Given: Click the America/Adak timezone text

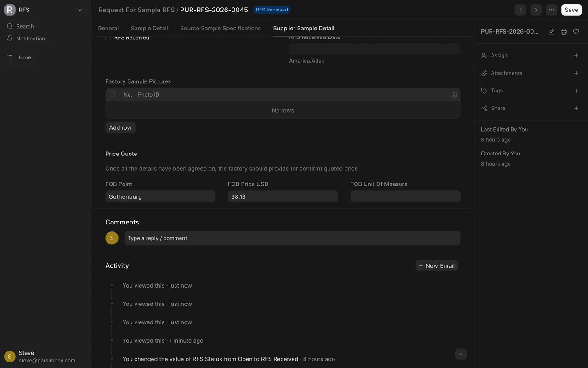Looking at the screenshot, I should tap(306, 61).
